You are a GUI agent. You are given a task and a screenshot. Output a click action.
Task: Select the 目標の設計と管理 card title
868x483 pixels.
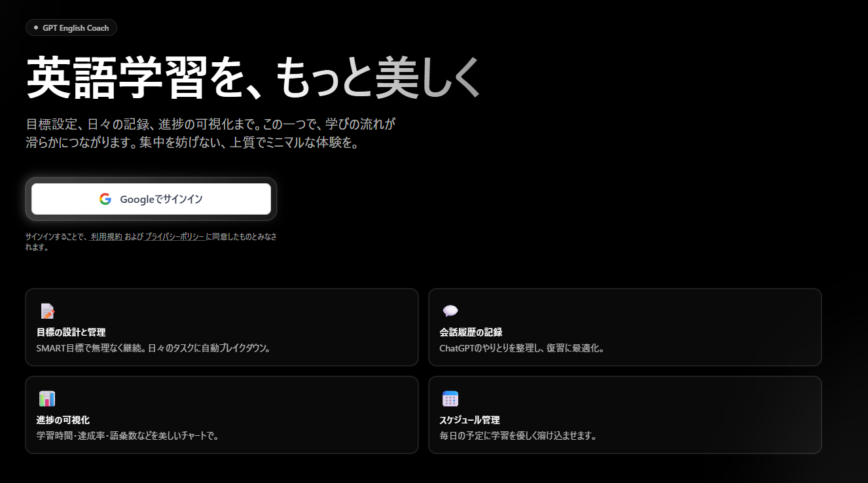71,332
